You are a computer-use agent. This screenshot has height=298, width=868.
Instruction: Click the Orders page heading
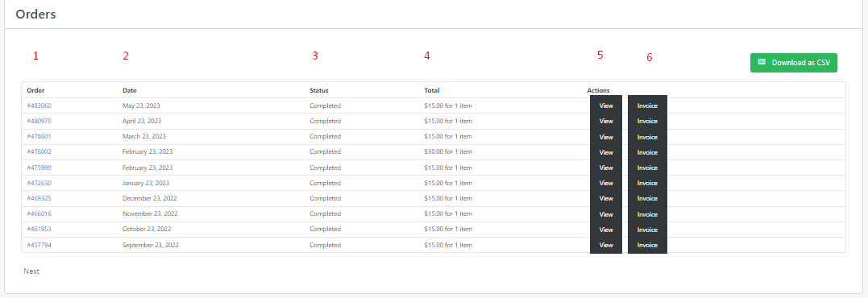35,14
